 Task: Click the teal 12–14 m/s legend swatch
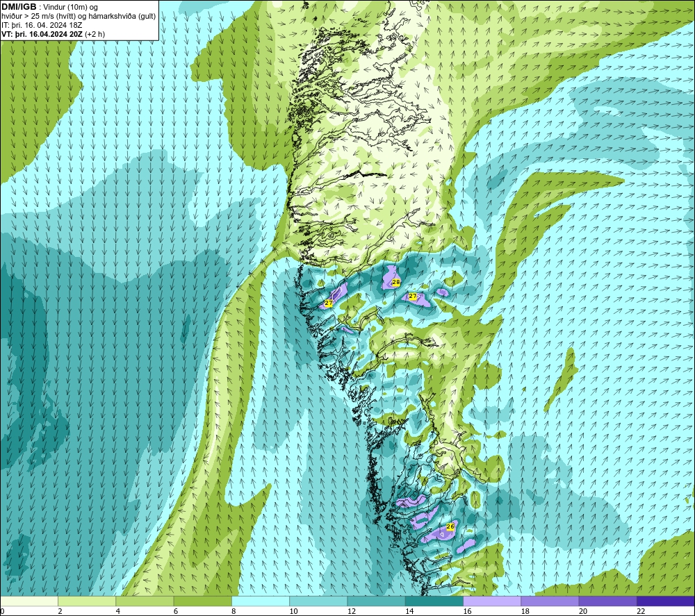(x=376, y=601)
